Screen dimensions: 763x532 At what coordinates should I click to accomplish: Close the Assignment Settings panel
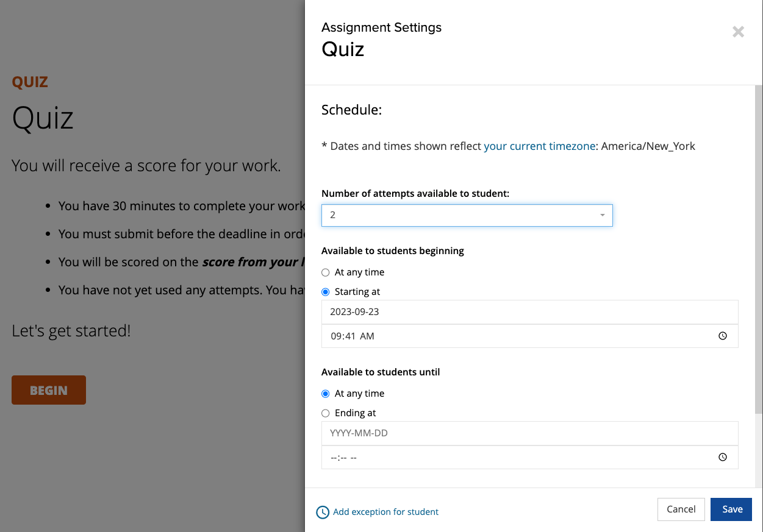738,32
